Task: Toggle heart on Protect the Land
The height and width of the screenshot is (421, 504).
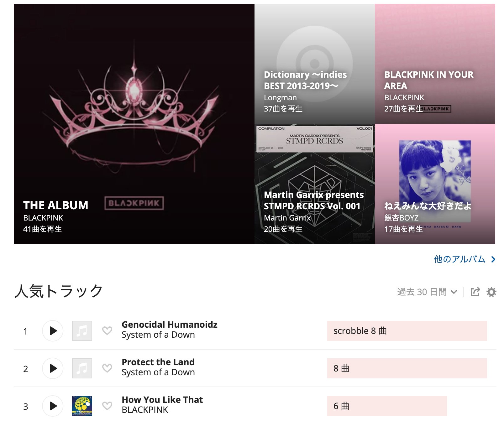Action: 107,368
